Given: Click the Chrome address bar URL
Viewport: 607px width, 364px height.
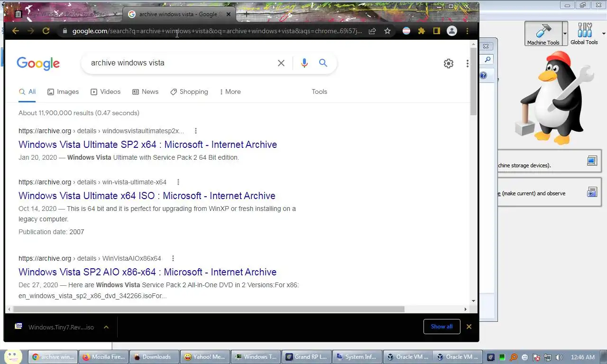Looking at the screenshot, I should [x=217, y=31].
